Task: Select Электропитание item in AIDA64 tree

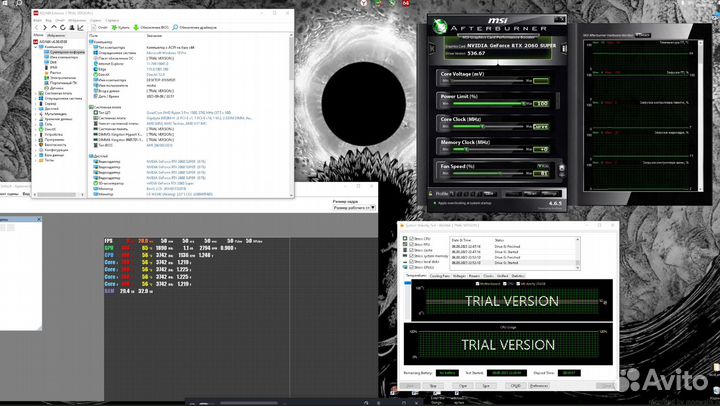Action: click(x=63, y=78)
